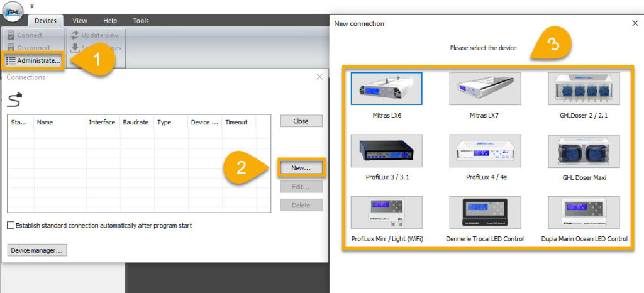Screen dimensions: 644x293
Task: Select the Mitras LX6 device thumbnail
Action: [x=387, y=88]
